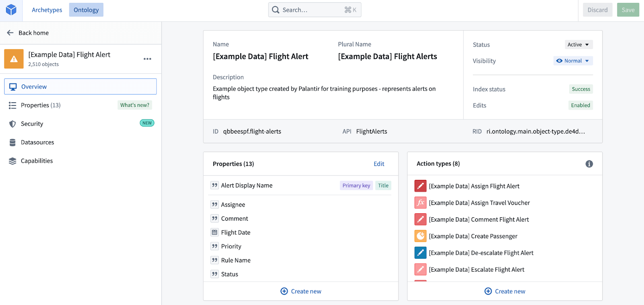
Task: Open the Normal visibility dropdown
Action: [x=573, y=61]
